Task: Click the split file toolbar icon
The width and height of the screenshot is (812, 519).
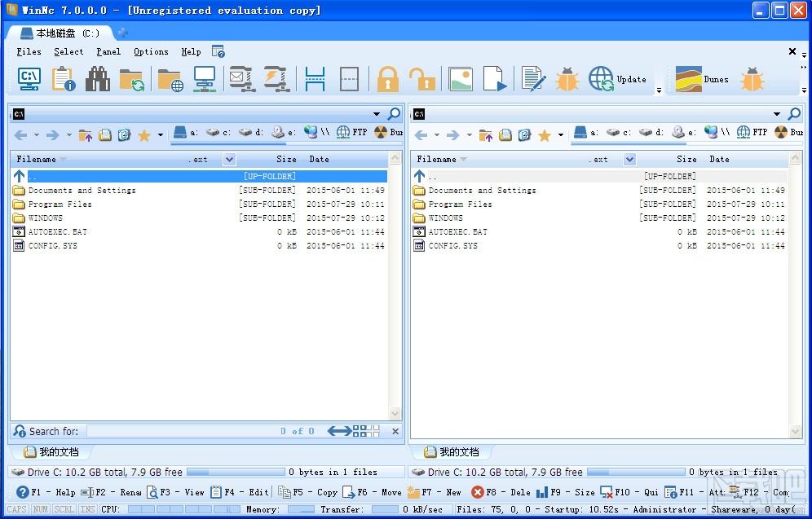Action: (x=315, y=79)
